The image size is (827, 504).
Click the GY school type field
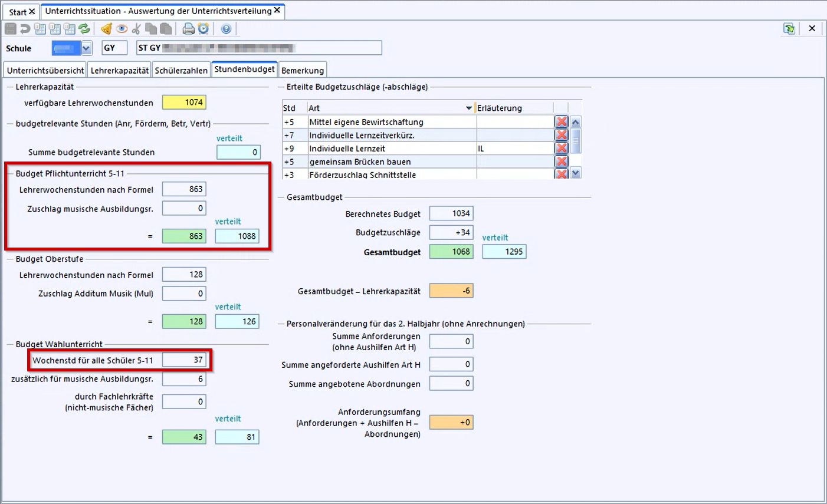(x=114, y=48)
